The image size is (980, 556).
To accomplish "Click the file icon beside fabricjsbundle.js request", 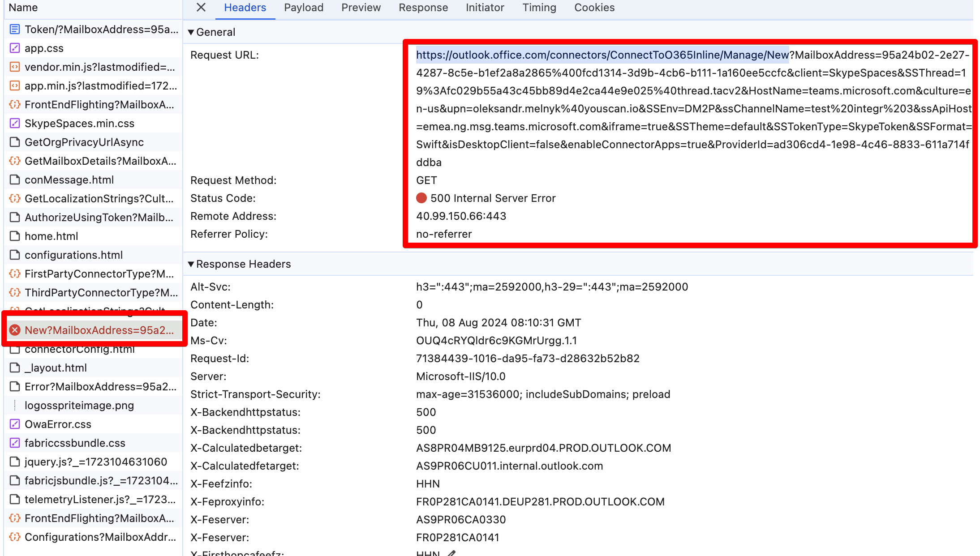I will [x=15, y=481].
